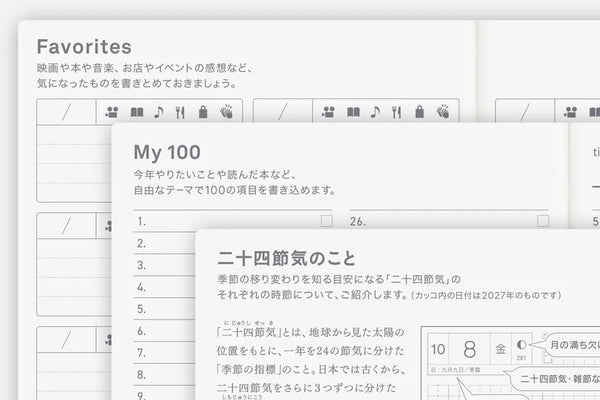Click date slash field of second-row left Favorites card

click(x=66, y=226)
